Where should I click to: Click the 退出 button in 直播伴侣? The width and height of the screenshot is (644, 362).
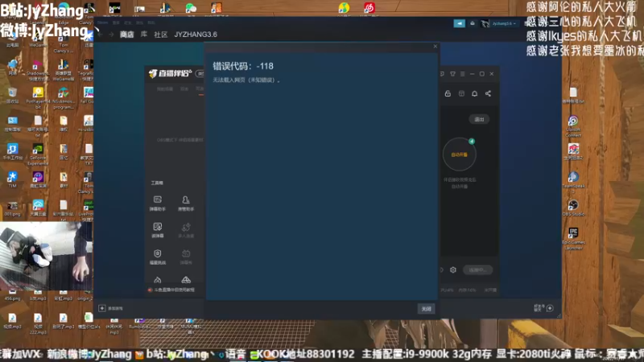[x=479, y=119]
